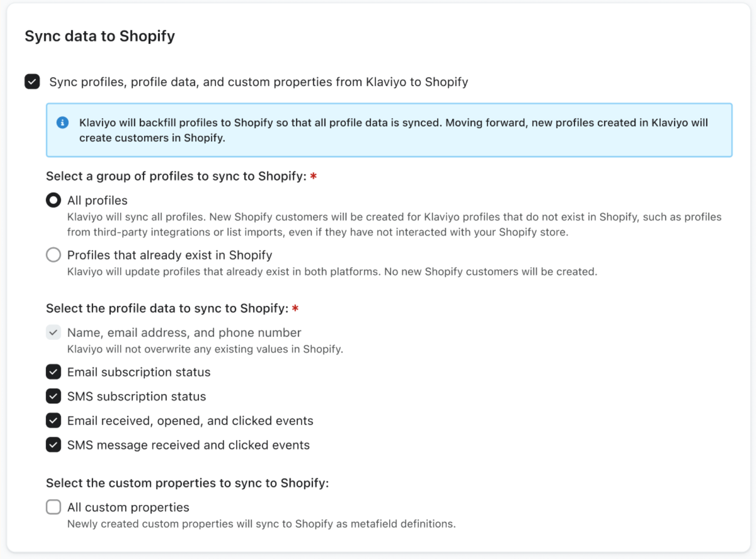Click 'Select the custom properties to sync' heading
The width and height of the screenshot is (756, 559).
187,483
